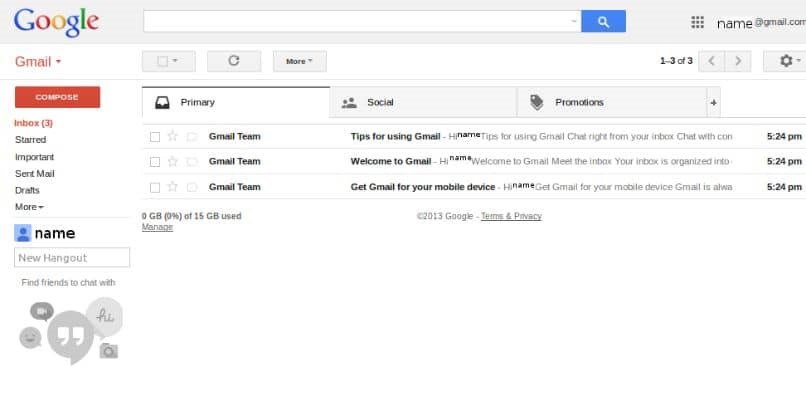Image resolution: width=806 pixels, height=400 pixels.
Task: Go to newer messages page arrow
Action: 712,61
